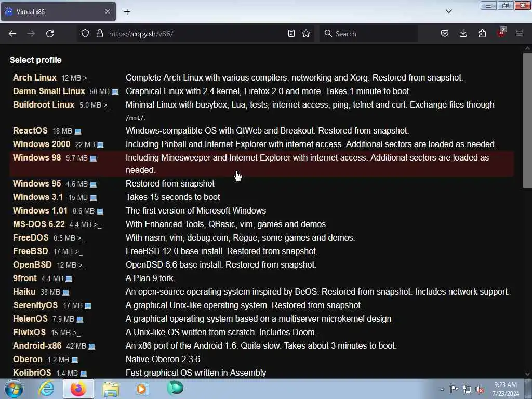Click the URL address bar

coord(195,34)
